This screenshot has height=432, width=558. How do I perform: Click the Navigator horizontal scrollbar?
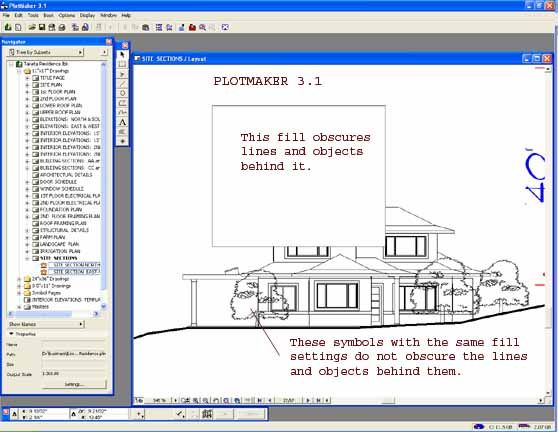point(53,314)
